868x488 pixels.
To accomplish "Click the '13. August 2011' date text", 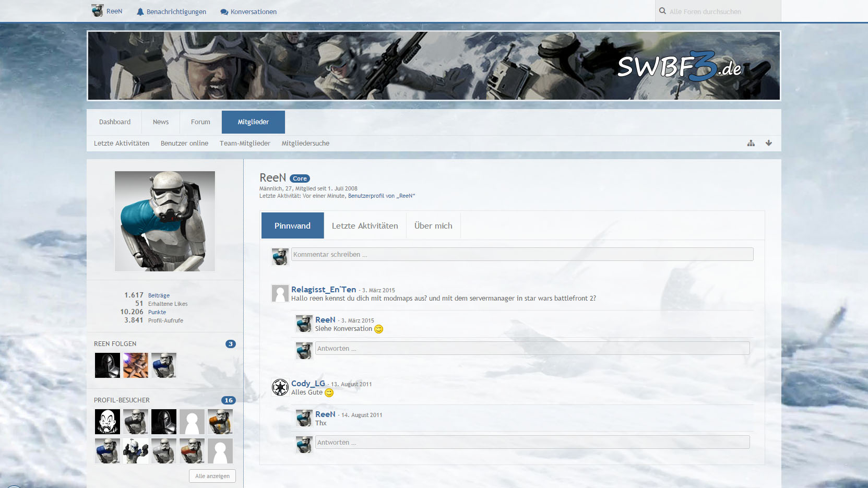I will pyautogui.click(x=351, y=384).
